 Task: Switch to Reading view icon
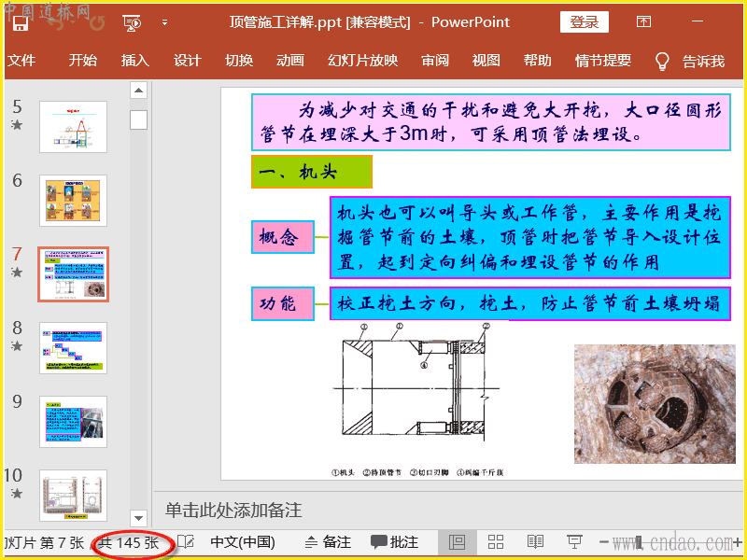click(535, 542)
